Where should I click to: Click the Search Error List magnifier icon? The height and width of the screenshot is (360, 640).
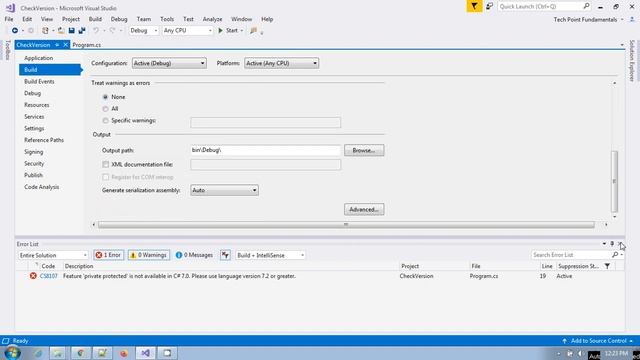[615, 255]
